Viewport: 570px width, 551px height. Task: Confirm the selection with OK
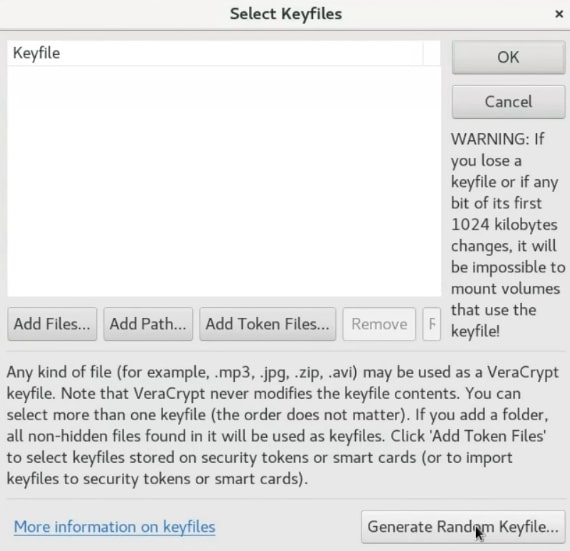[x=508, y=57]
